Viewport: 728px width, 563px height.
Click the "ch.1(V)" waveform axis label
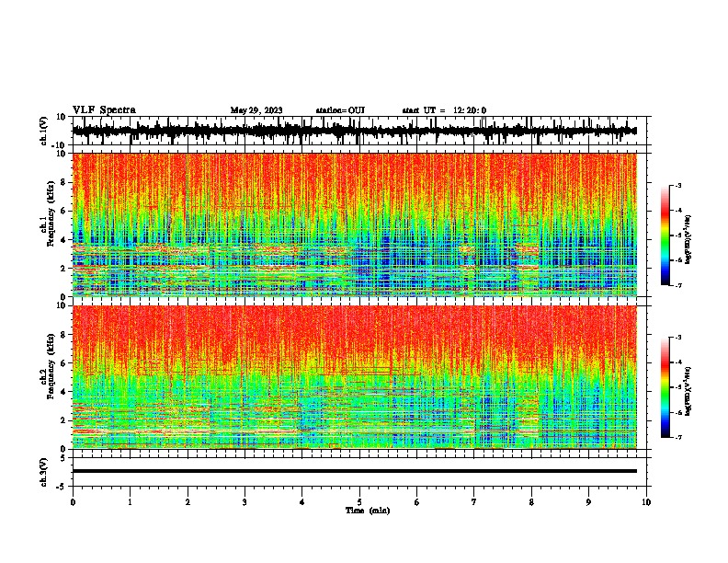(x=44, y=131)
